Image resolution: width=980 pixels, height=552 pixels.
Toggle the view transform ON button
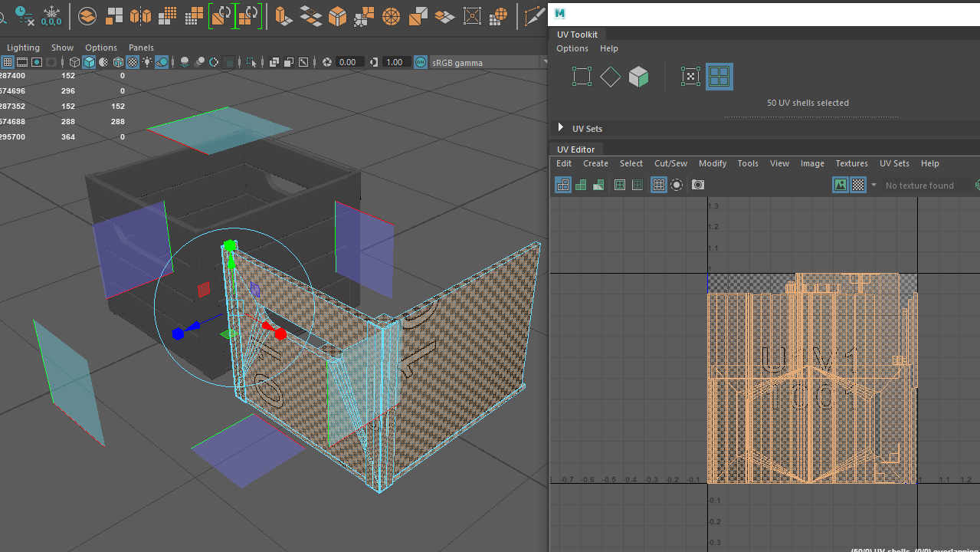coord(420,62)
